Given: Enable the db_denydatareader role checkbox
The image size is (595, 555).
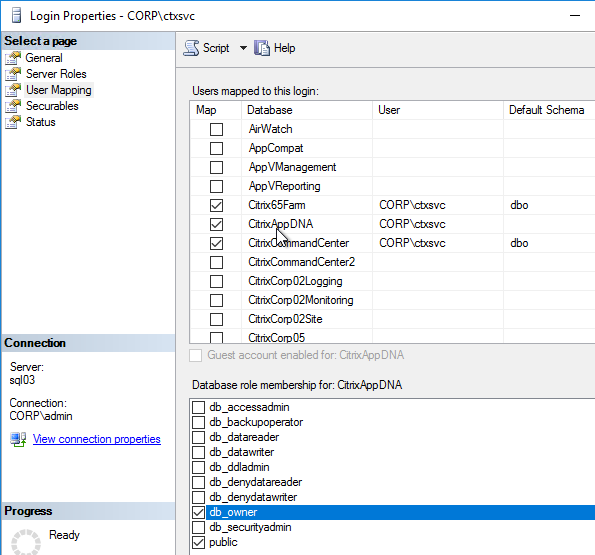Looking at the screenshot, I should click(198, 482).
